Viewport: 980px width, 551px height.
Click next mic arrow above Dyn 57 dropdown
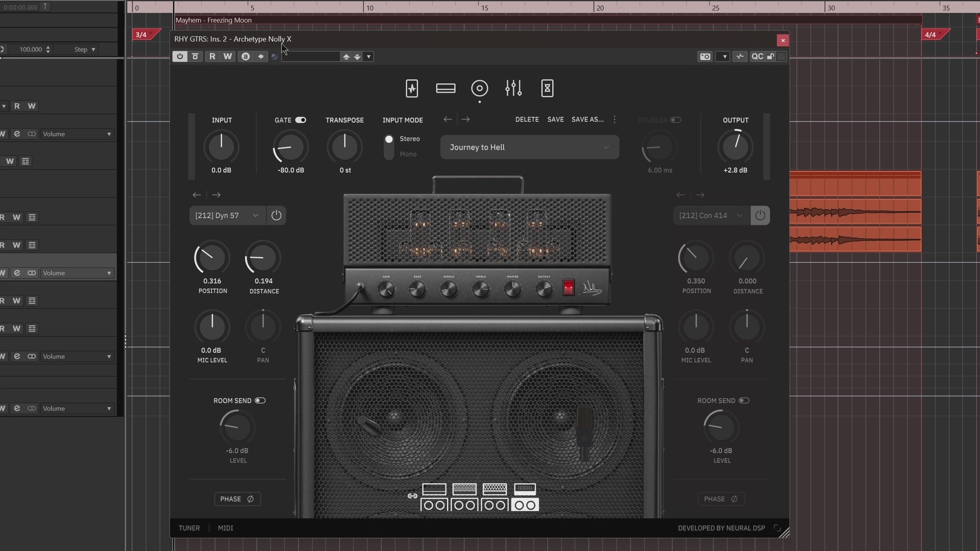point(216,195)
